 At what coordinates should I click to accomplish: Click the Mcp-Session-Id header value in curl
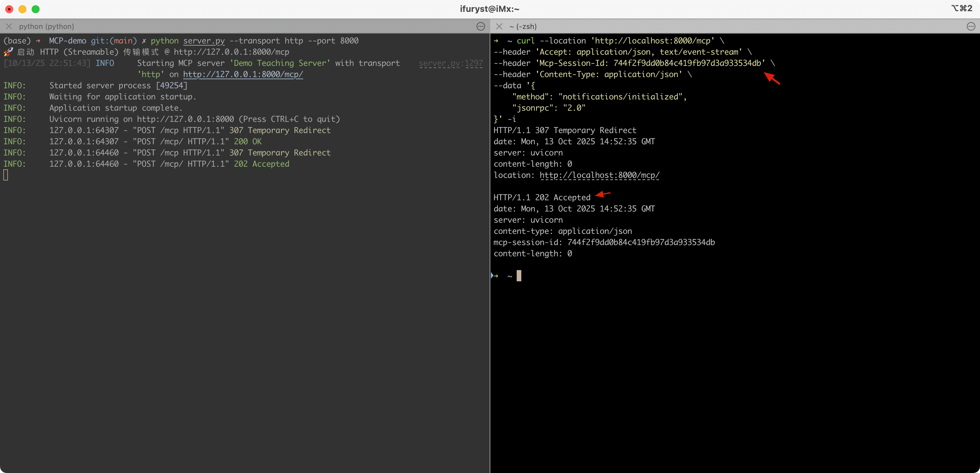687,63
